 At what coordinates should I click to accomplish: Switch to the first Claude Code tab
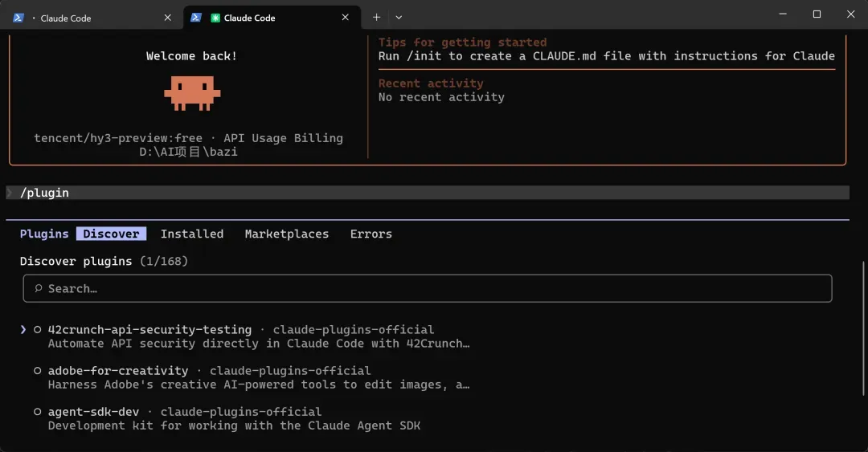(x=92, y=18)
